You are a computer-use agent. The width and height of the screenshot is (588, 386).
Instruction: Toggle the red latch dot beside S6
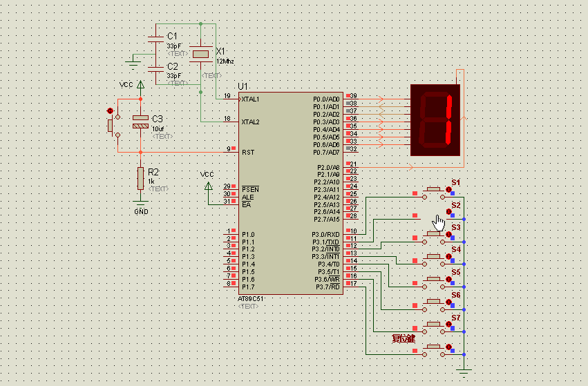point(448,302)
